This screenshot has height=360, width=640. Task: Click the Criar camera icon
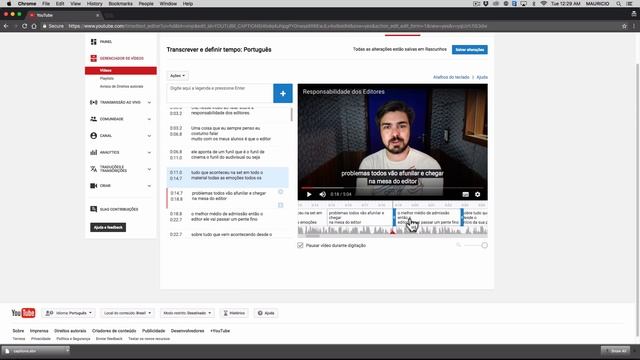93,186
